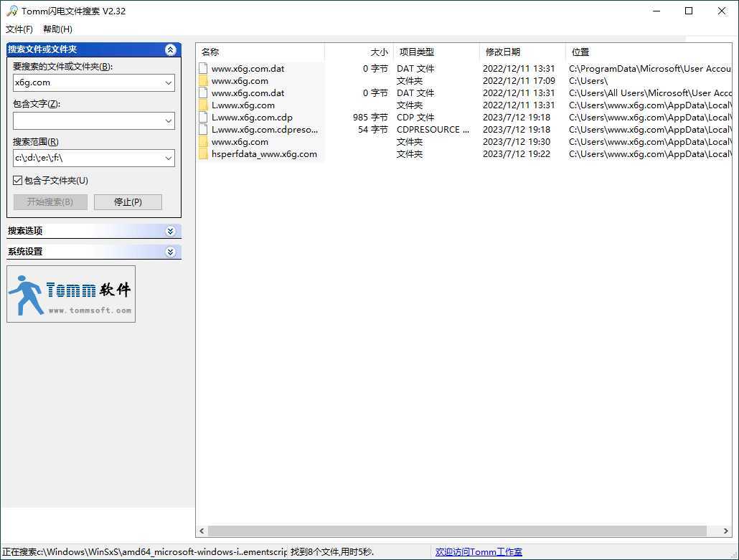Visit the 欢迎访问Tomm工作室 link
Image resolution: width=739 pixels, height=560 pixels.
478,551
